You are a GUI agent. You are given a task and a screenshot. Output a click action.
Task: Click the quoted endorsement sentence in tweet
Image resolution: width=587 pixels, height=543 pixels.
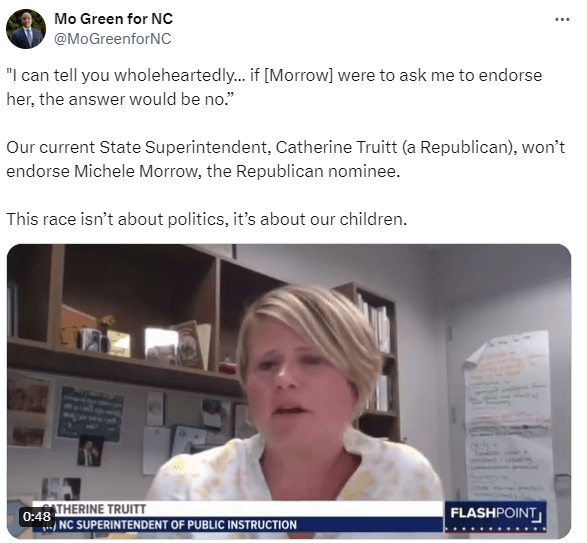pyautogui.click(x=274, y=87)
